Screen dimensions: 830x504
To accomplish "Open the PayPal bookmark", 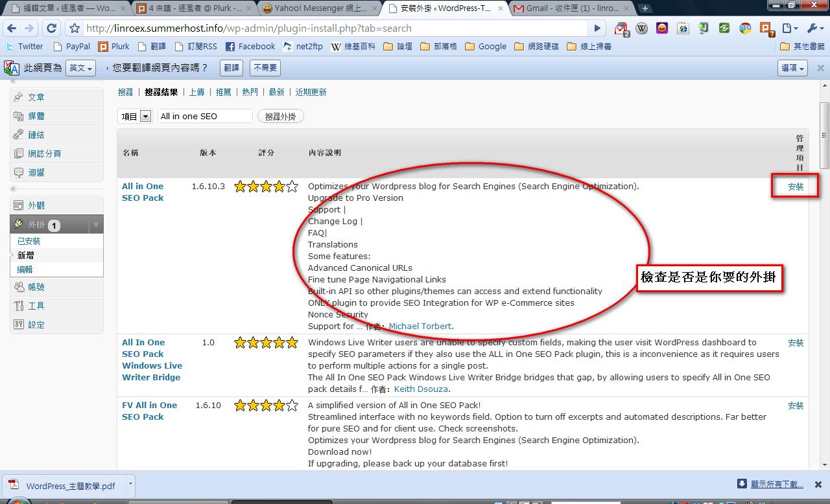I will click(72, 47).
